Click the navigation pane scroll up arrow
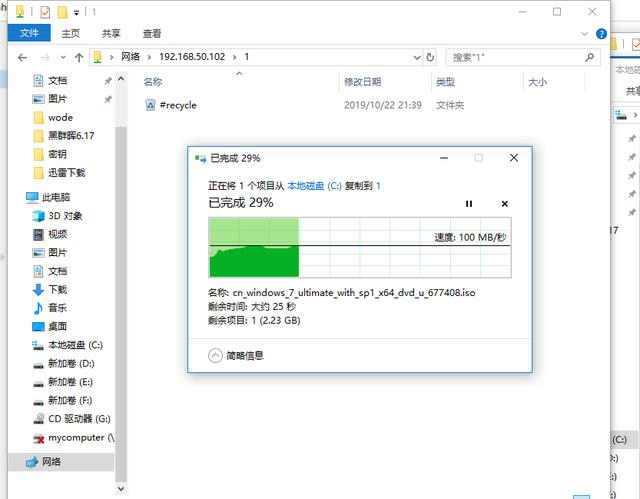The width and height of the screenshot is (640, 499). (x=121, y=80)
